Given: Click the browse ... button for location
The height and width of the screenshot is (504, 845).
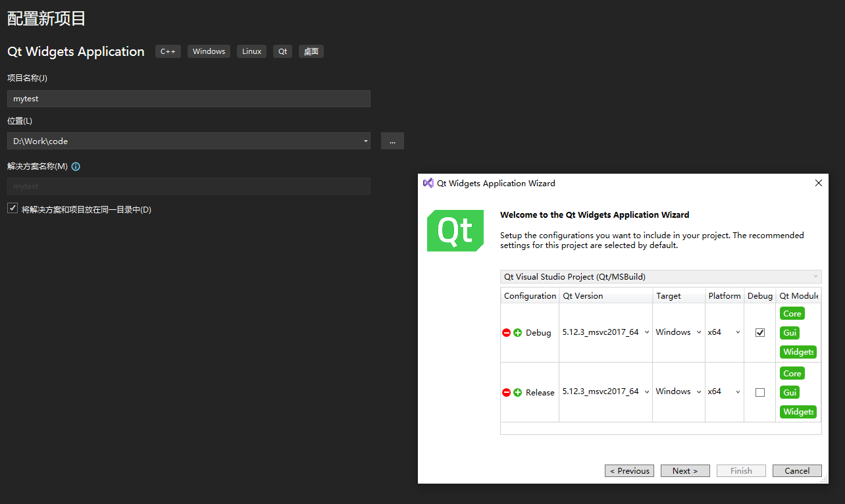Looking at the screenshot, I should (392, 141).
